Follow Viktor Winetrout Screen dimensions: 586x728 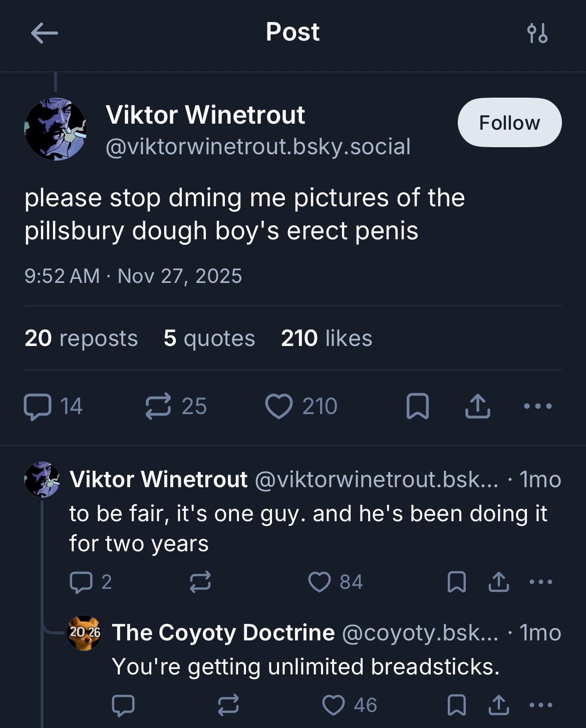coord(509,123)
